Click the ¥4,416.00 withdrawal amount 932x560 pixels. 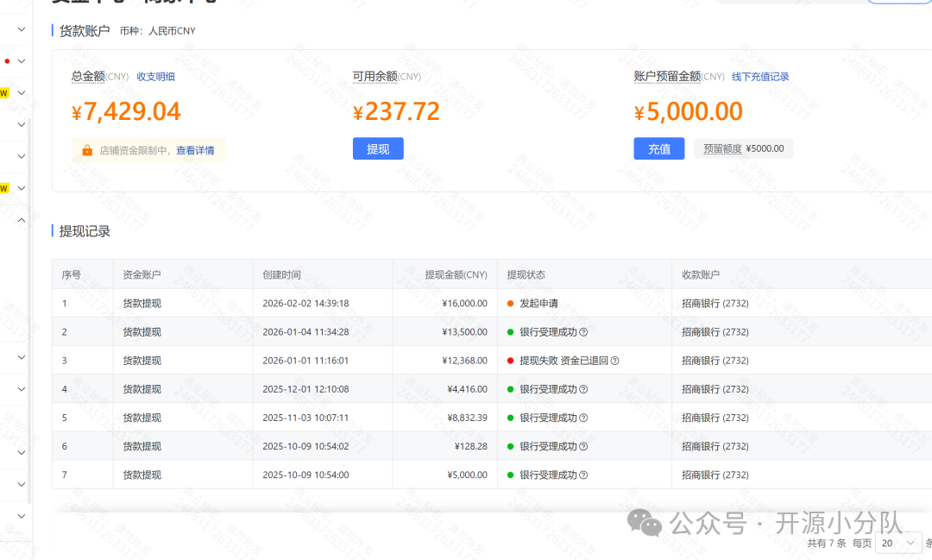coord(467,389)
